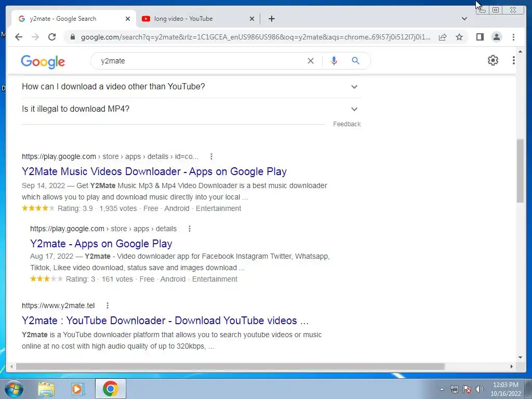532x399 pixels.
Task: Go back to the previous page
Action: click(x=19, y=37)
